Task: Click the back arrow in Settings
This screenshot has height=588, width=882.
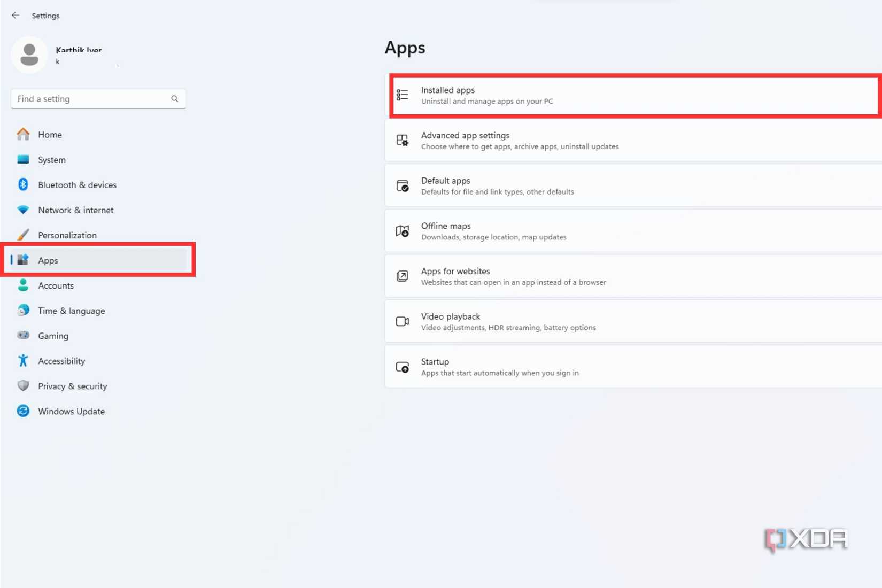Action: pos(16,16)
